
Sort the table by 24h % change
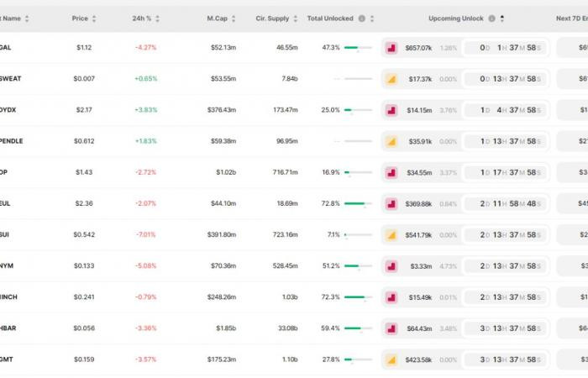click(x=156, y=18)
